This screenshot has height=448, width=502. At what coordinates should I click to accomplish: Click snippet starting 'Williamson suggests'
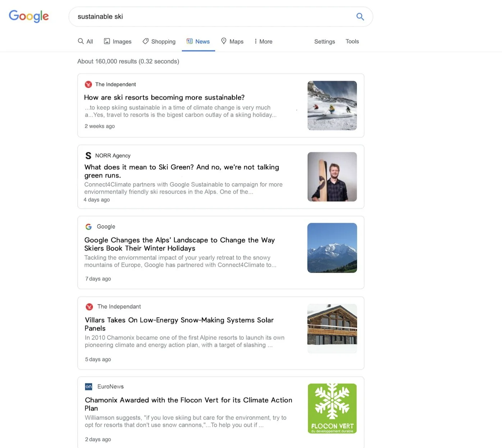(186, 421)
